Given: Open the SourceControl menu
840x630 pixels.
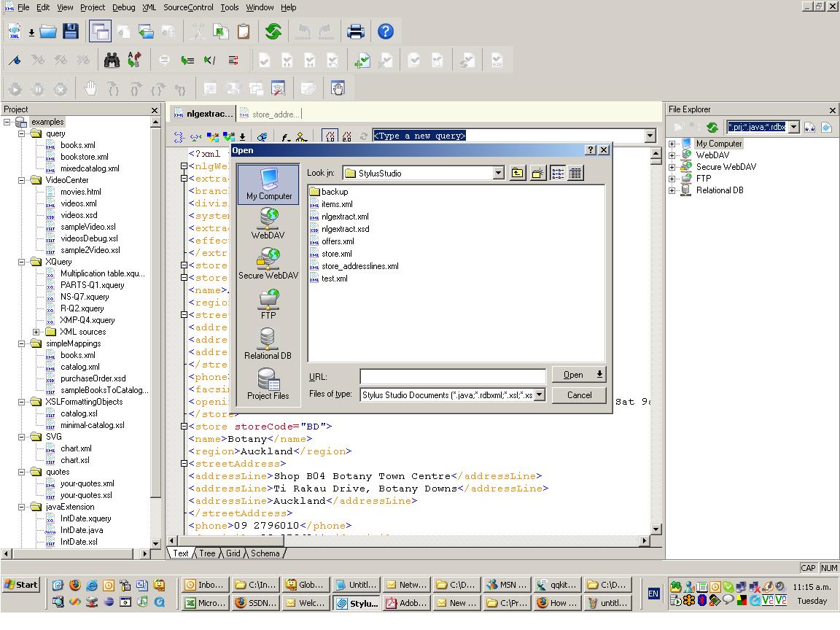Looking at the screenshot, I should 188,7.
